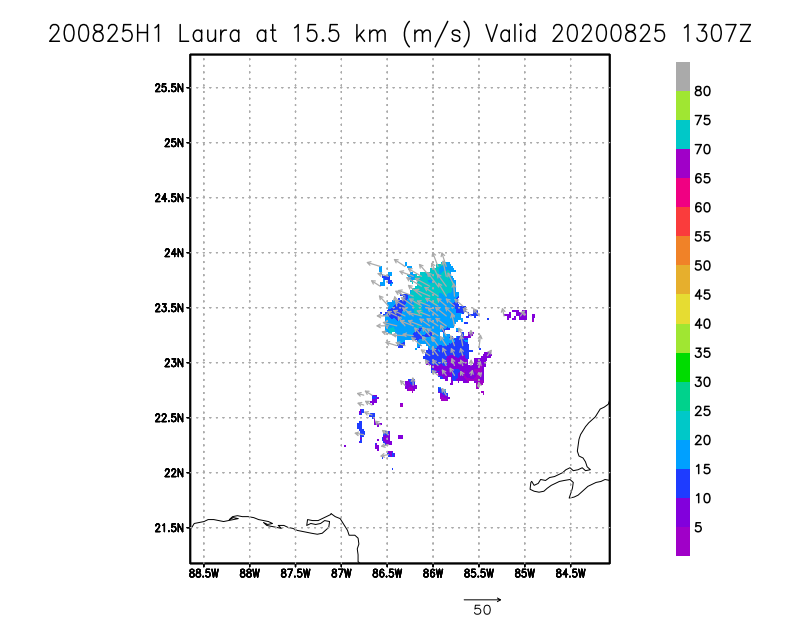Click the colorbar label 40

(703, 324)
